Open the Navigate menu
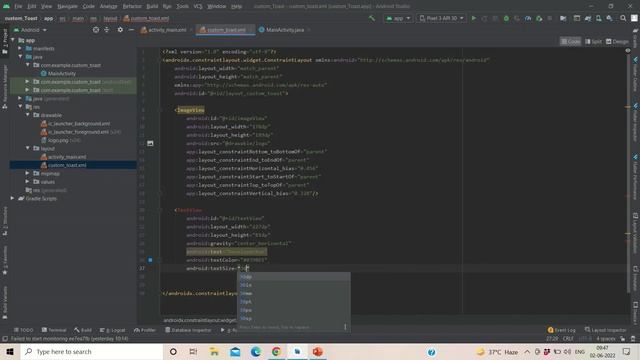The image size is (640, 360). pos(67,6)
